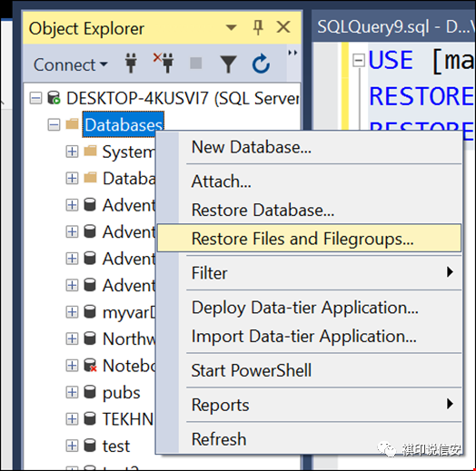This screenshot has height=471, width=476.
Task: Collapse the Databases folder node
Action: (54, 125)
